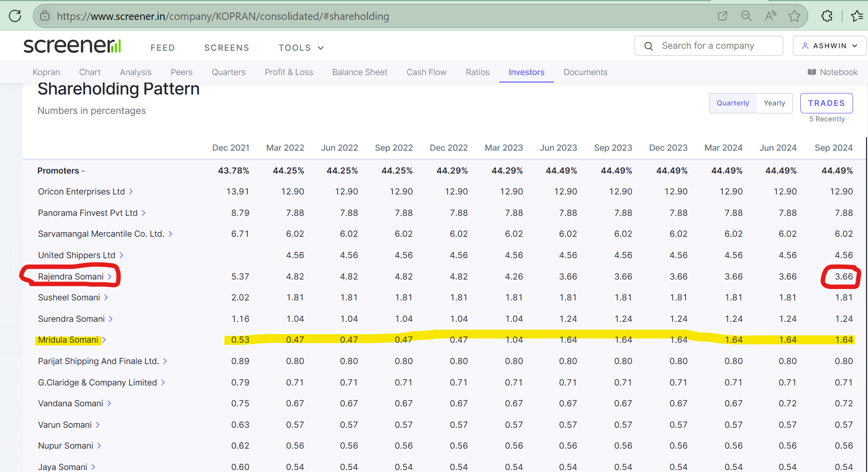Add page to favorites with star icon
The image size is (868, 472).
(x=794, y=16)
